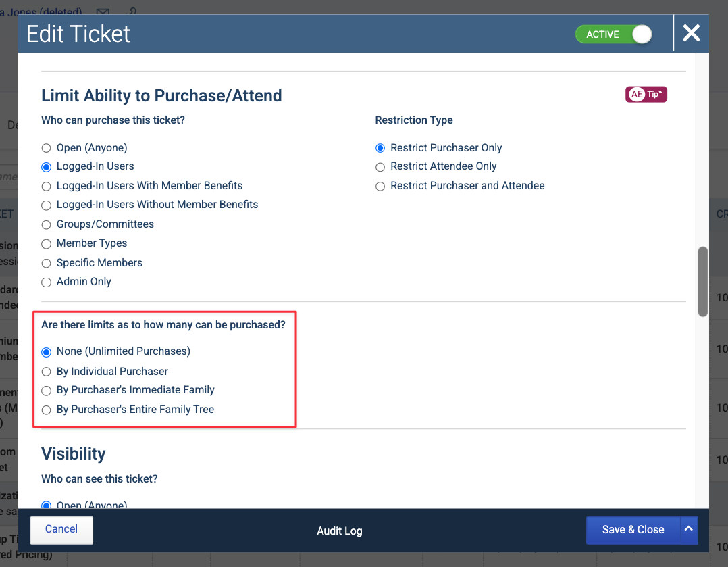Screen dimensions: 728x567
Task: Click the Edit Ticket dialog title
Action: (x=78, y=34)
